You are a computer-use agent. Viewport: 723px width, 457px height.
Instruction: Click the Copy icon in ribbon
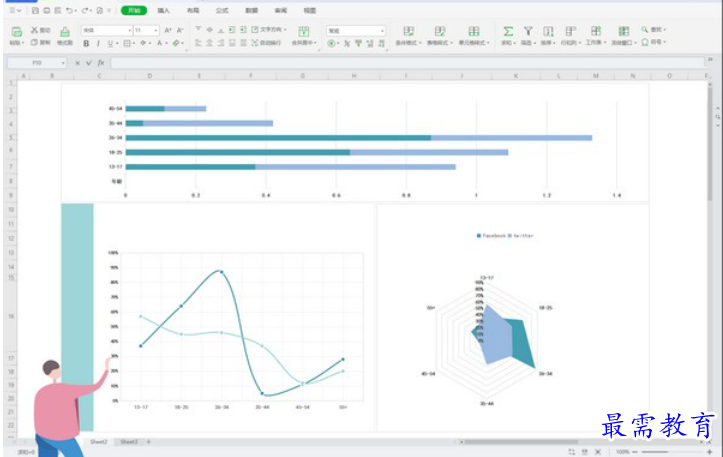pos(34,42)
